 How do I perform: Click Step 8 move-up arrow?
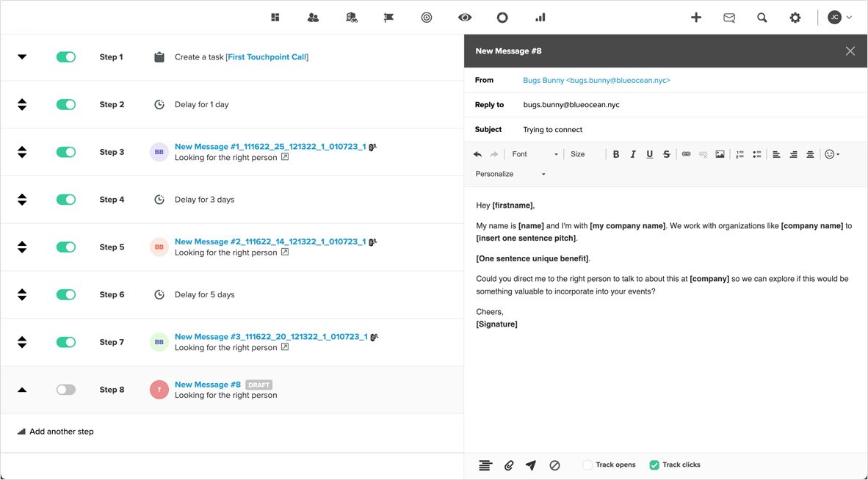[22, 390]
